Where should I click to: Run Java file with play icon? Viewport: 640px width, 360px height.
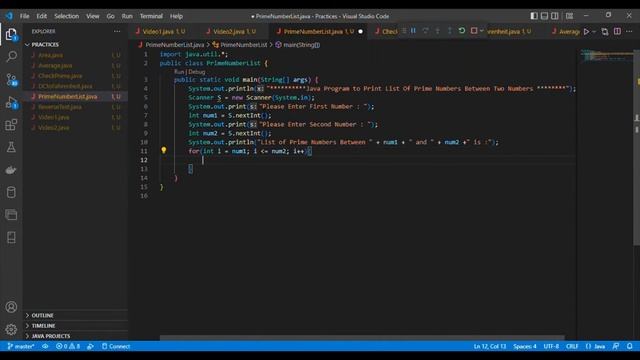point(587,31)
